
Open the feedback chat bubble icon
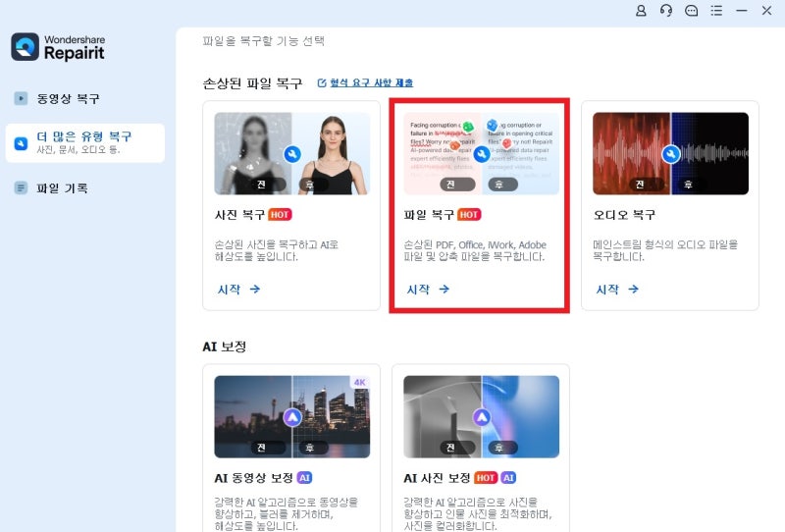tap(692, 11)
